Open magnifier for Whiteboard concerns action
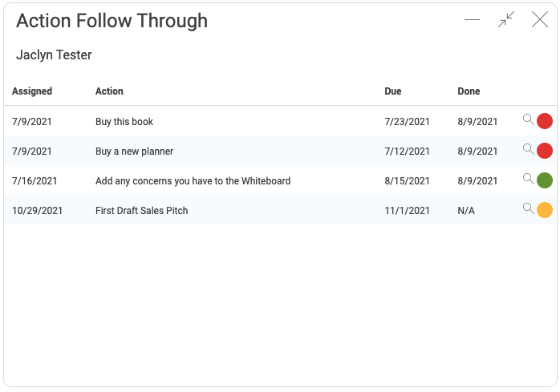560x392 pixels. click(528, 179)
